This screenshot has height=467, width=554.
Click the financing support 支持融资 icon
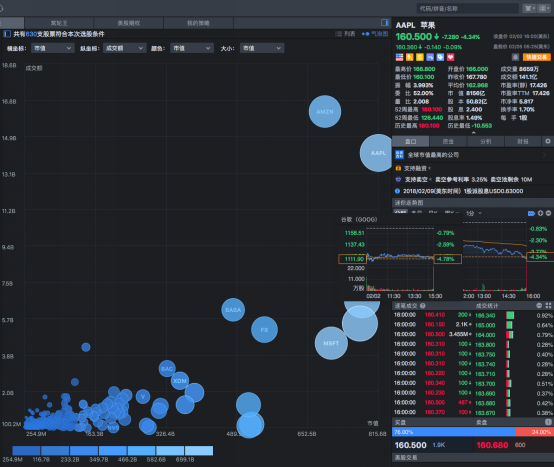point(398,168)
